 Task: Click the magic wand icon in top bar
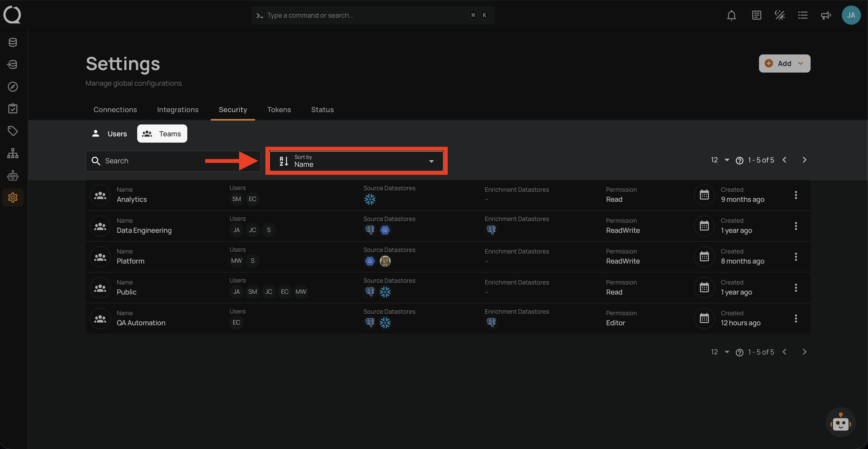(x=780, y=15)
